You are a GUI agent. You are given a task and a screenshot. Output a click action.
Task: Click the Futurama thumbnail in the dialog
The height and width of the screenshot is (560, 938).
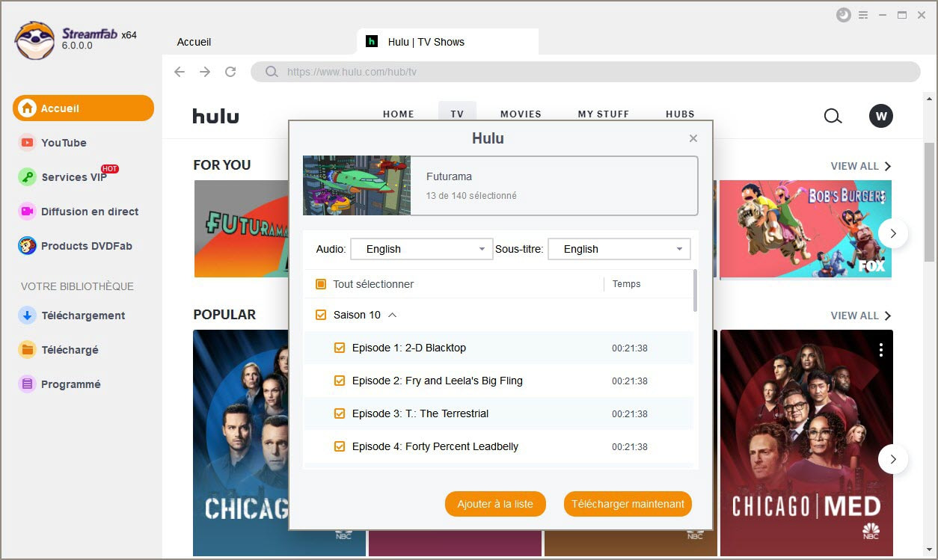[x=357, y=185]
